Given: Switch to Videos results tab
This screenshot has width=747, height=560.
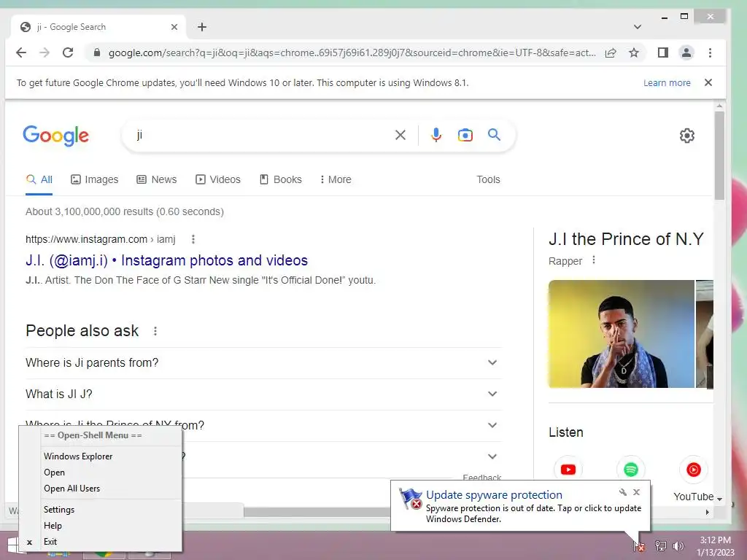Looking at the screenshot, I should click(x=217, y=179).
